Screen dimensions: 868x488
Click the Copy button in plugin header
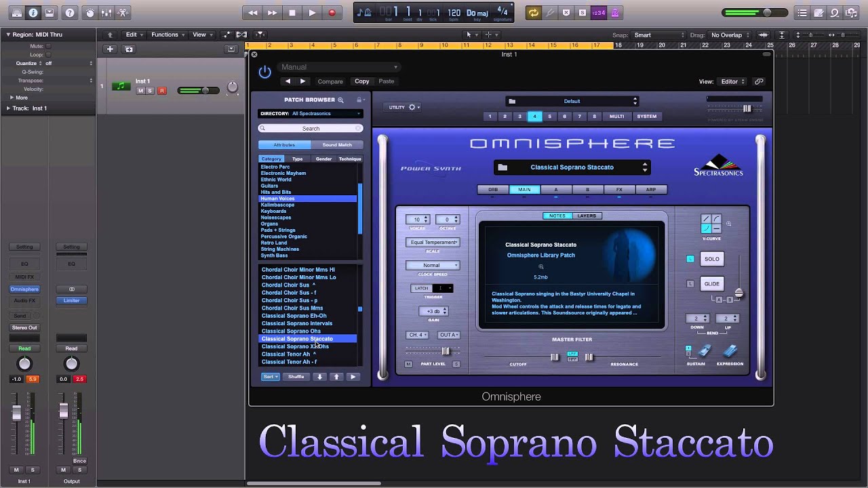362,81
